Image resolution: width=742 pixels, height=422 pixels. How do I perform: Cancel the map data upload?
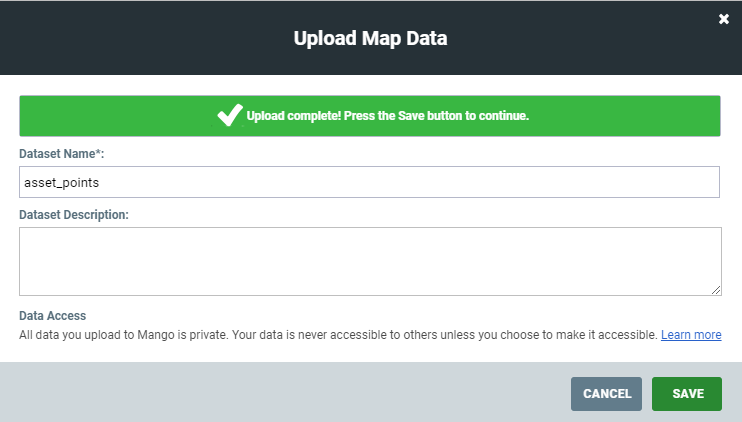[x=606, y=394]
